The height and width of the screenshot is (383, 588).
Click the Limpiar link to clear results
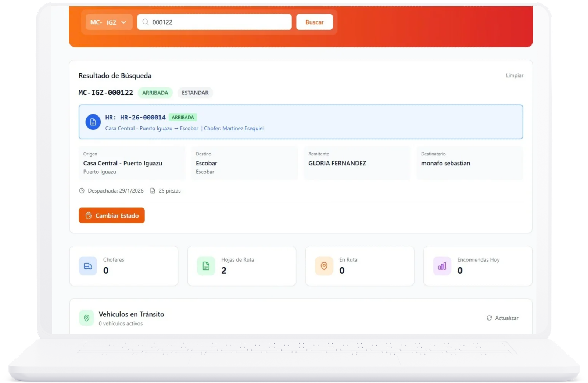coord(514,75)
